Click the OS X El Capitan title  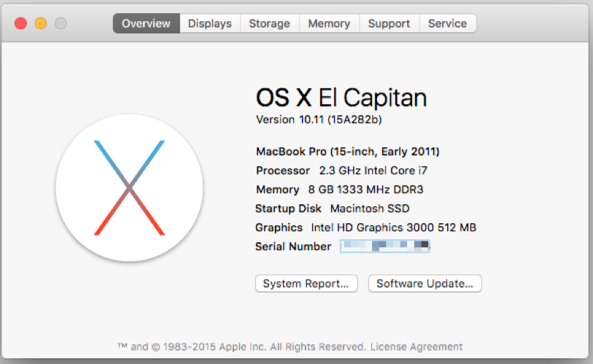341,98
